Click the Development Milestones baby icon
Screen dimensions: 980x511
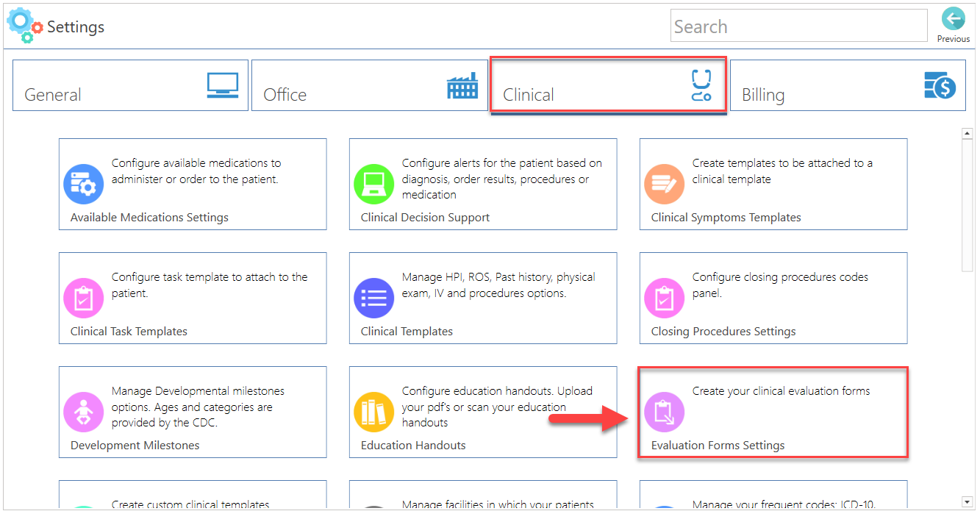tap(84, 412)
